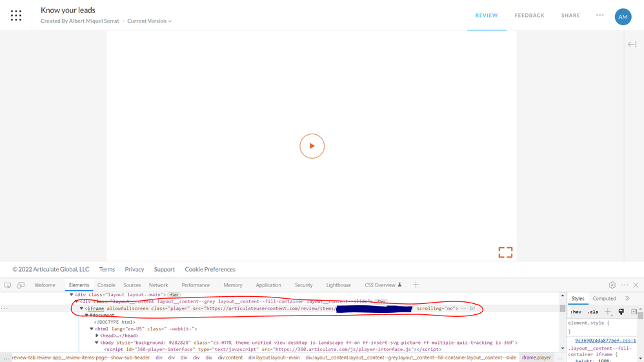
Task: Toggle device emulation icon in DevTools
Action: pos(21,285)
